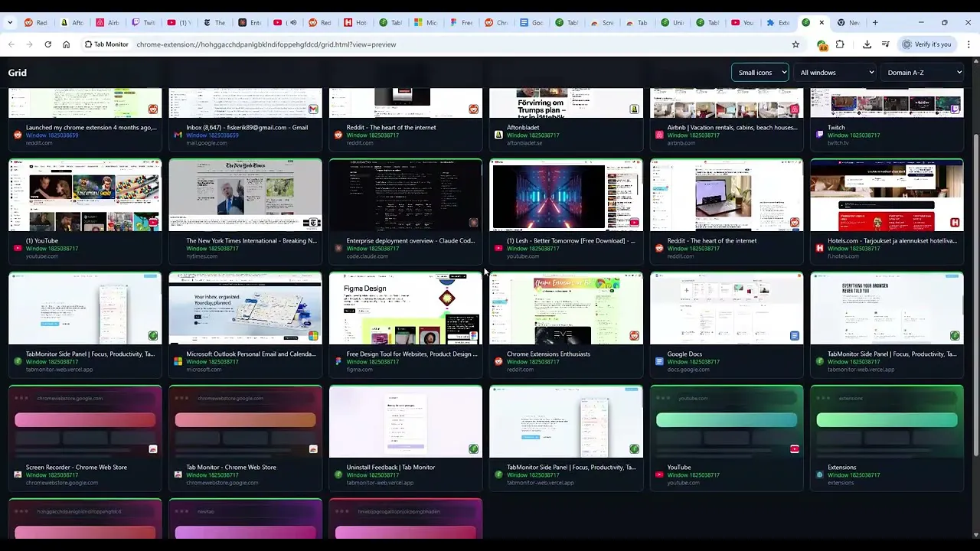Click the favicon beside the Extensions card title
980x551 pixels.
pyautogui.click(x=819, y=475)
